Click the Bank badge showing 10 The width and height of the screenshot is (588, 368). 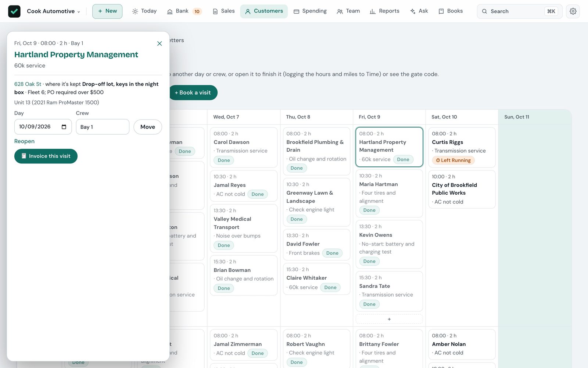point(197,11)
